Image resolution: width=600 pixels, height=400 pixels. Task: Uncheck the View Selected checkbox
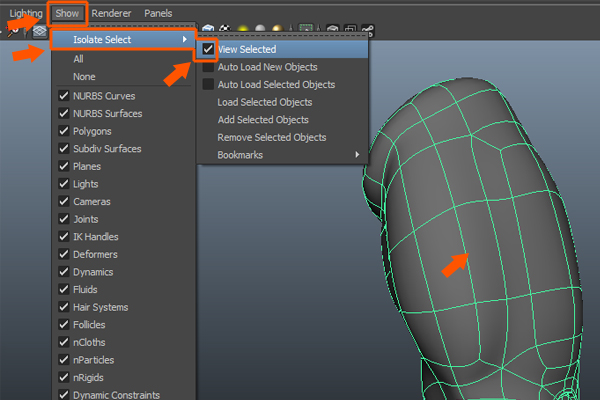click(x=208, y=49)
